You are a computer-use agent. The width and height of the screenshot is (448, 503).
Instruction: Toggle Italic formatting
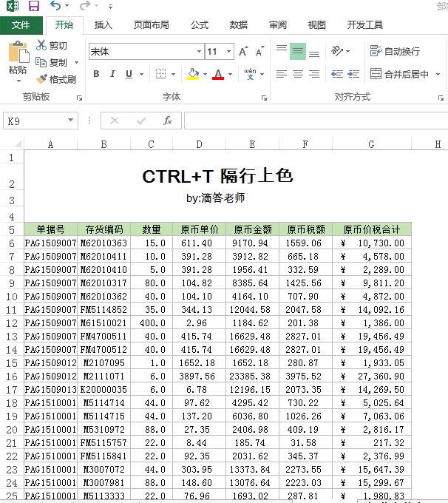point(112,74)
